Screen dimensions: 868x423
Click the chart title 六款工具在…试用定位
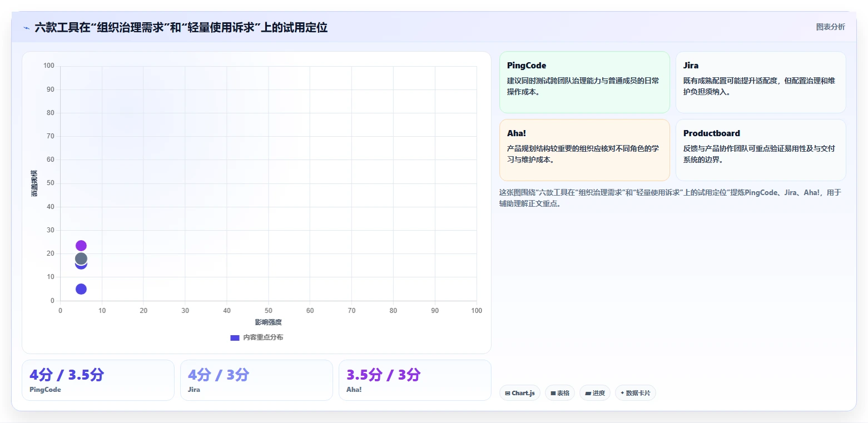[181, 27]
